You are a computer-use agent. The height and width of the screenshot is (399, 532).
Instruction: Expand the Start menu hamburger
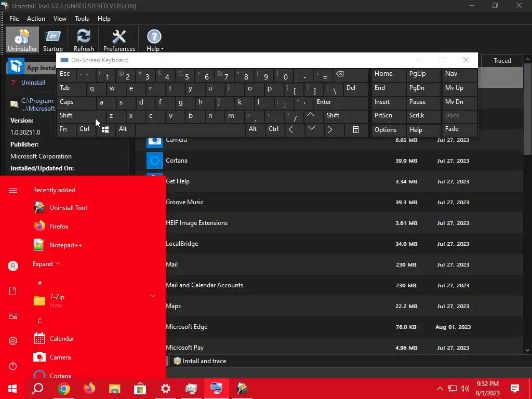pos(13,190)
